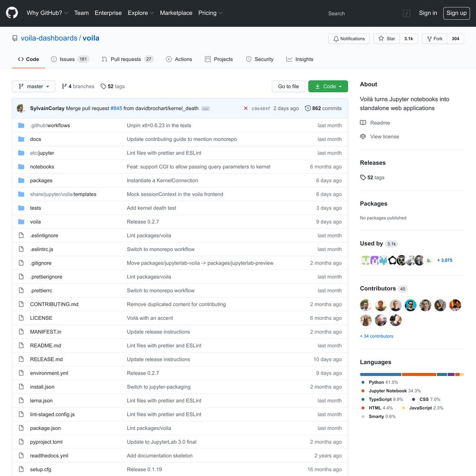Expand commit message with the ellipsis button
The width and height of the screenshot is (476, 476).
tap(206, 109)
